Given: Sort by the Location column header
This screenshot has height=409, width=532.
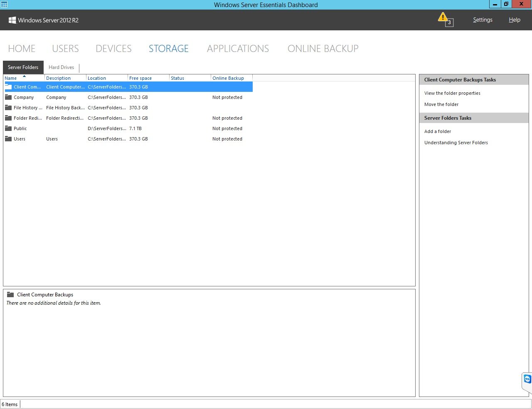Looking at the screenshot, I should tap(107, 78).
